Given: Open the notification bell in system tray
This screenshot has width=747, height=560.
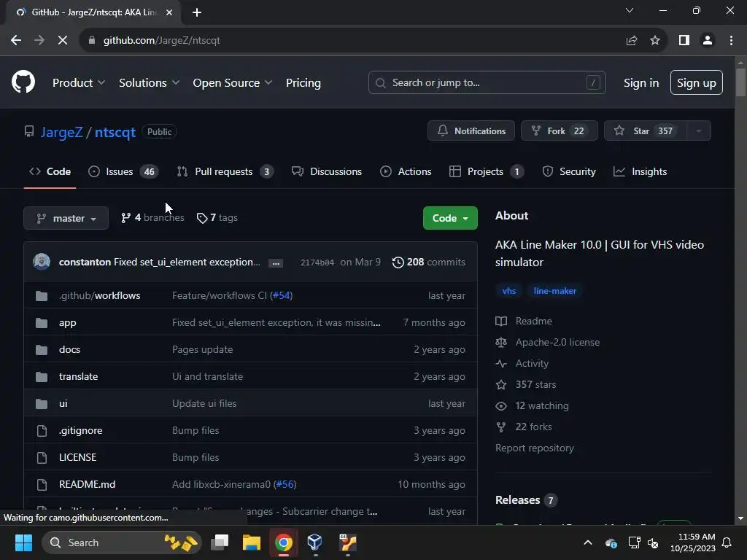Looking at the screenshot, I should (x=727, y=542).
